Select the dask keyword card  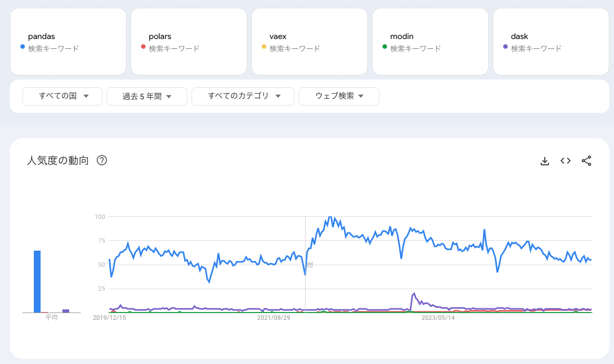(x=551, y=42)
